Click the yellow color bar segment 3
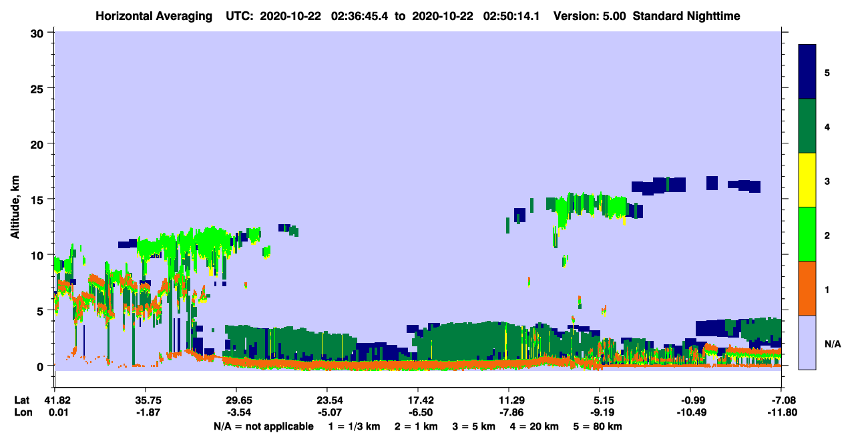868x445 pixels. coord(807,180)
